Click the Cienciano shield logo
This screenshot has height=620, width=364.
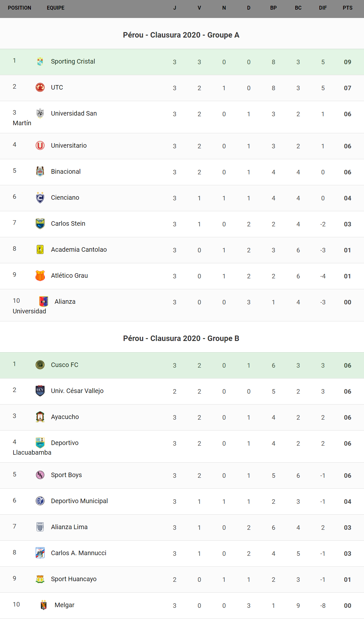tap(40, 197)
